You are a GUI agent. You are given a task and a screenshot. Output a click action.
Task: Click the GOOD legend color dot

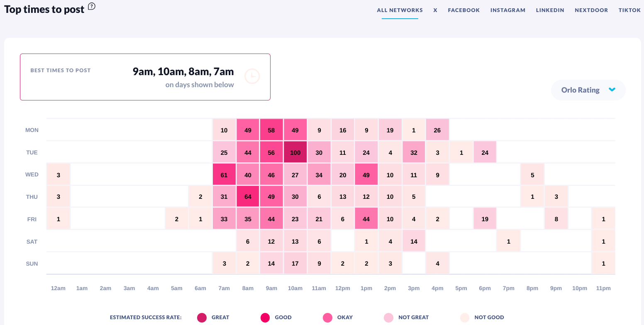click(x=265, y=318)
